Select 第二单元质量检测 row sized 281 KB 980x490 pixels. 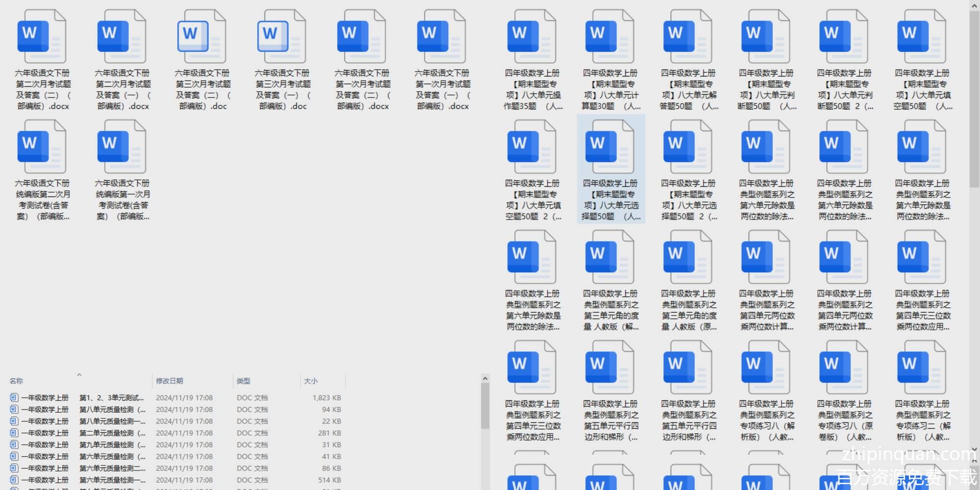tap(113, 433)
